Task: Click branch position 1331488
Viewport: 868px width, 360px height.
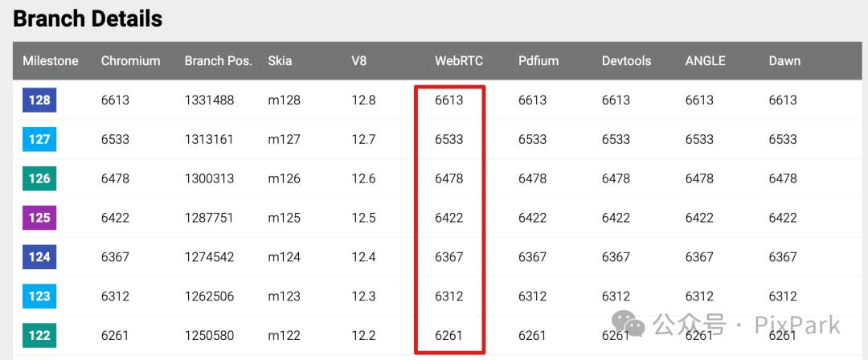Action: click(209, 100)
